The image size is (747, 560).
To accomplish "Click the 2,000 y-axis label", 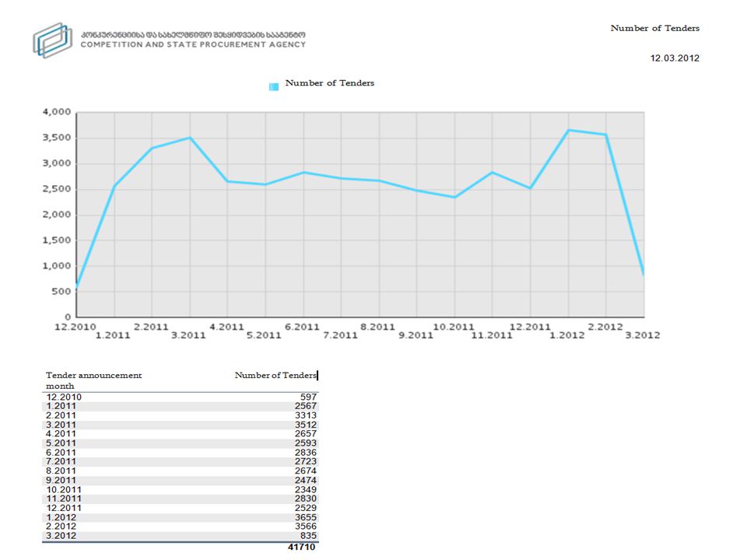I will (57, 215).
